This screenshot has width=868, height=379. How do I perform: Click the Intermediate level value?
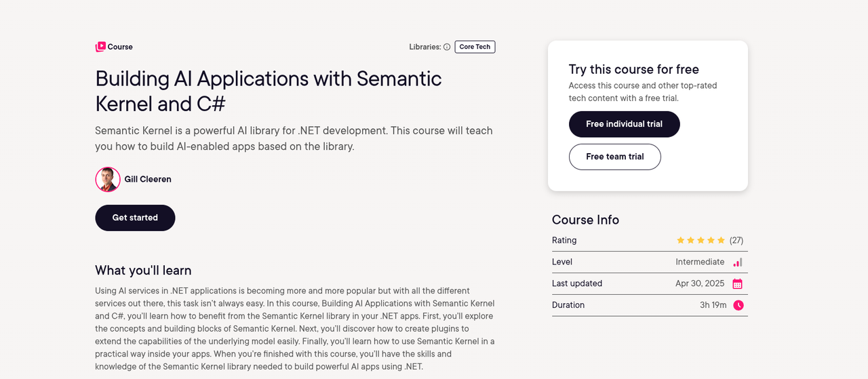[700, 262]
